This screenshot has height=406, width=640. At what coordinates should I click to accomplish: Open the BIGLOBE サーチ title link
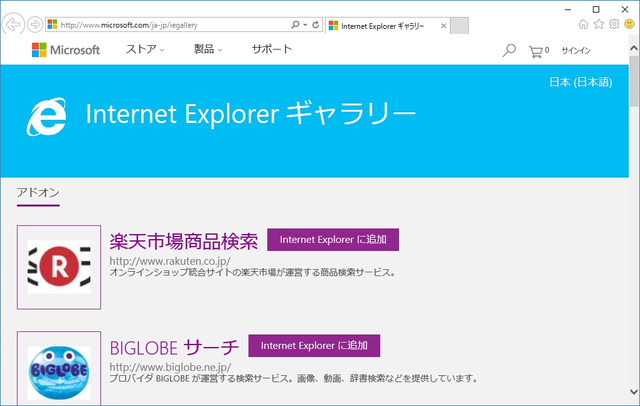174,348
